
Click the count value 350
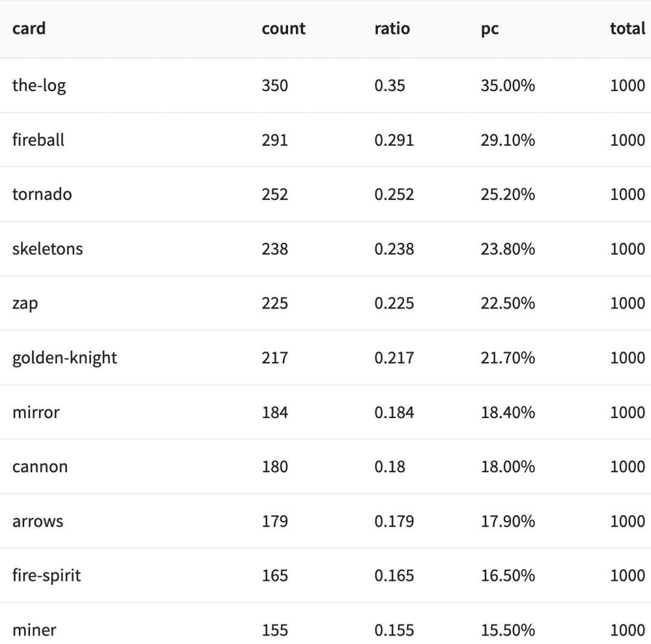pyautogui.click(x=275, y=86)
